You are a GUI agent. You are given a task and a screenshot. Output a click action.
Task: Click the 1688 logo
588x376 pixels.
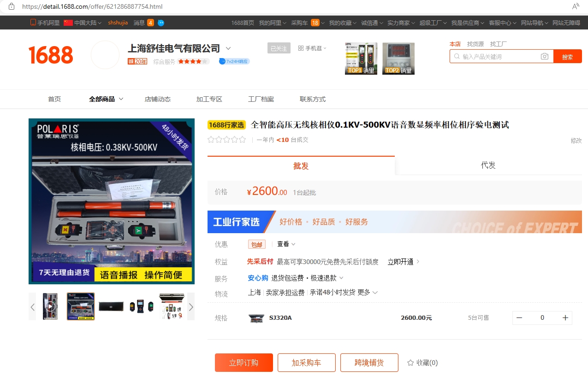50,54
